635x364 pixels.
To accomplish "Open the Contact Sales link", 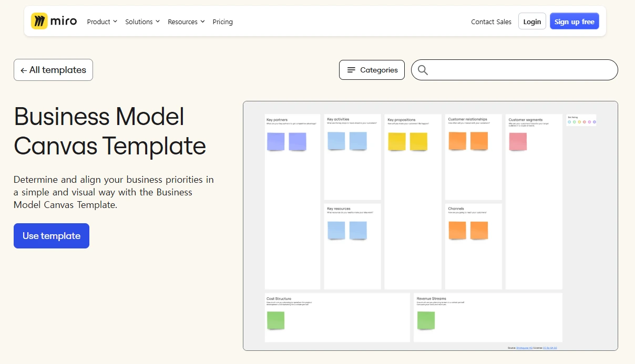I will [x=491, y=22].
